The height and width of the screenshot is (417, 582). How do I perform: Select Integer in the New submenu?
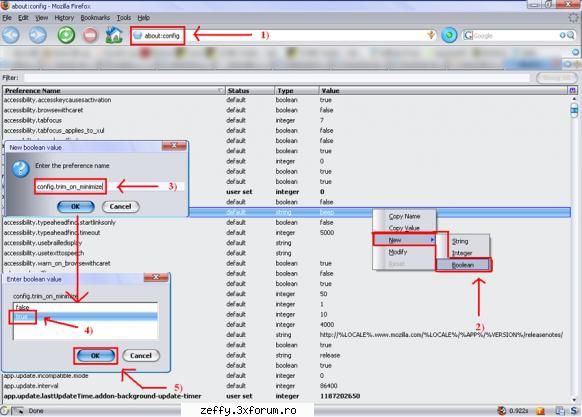point(463,253)
